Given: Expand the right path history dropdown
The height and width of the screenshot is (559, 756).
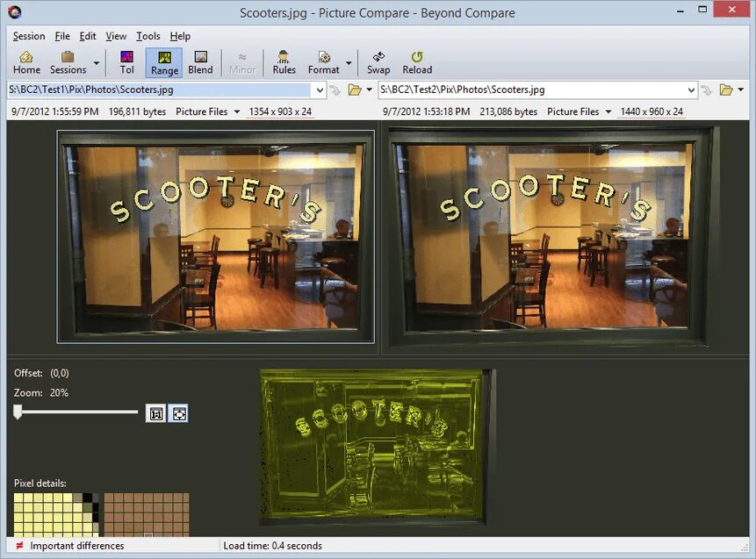Looking at the screenshot, I should coord(691,90).
